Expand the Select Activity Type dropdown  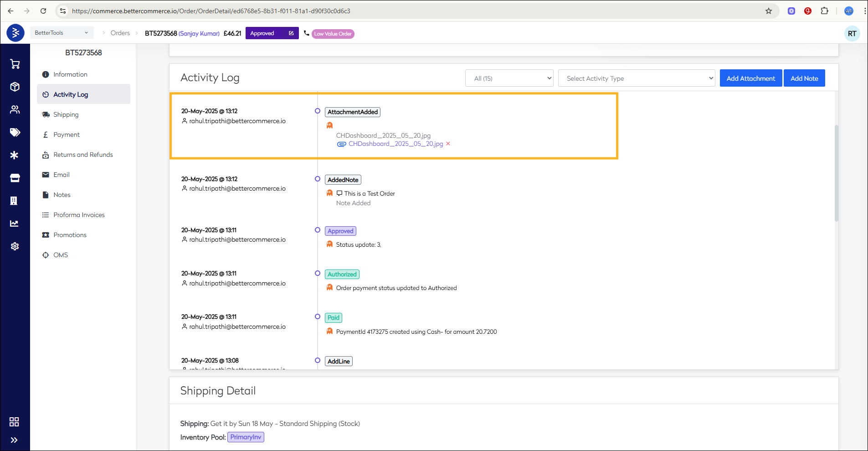pyautogui.click(x=636, y=78)
